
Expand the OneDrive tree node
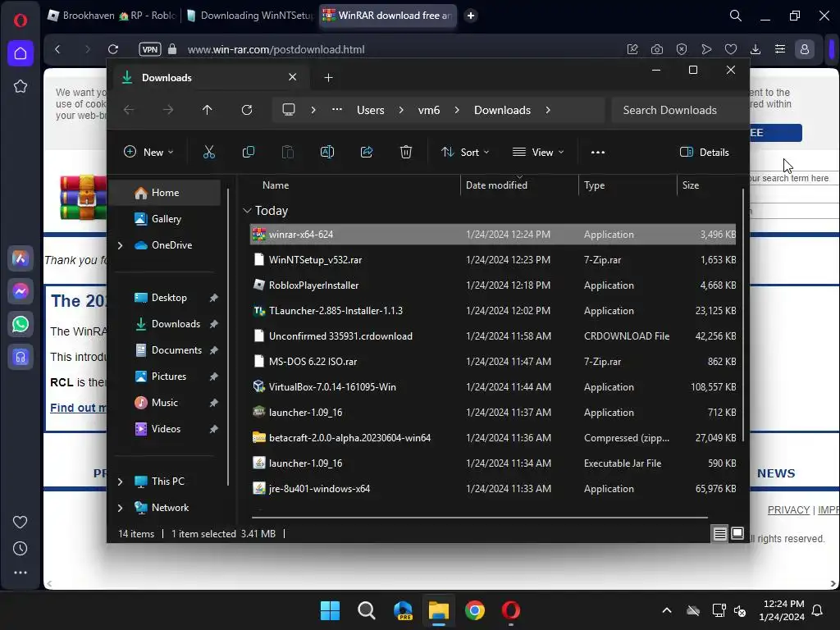tap(120, 245)
